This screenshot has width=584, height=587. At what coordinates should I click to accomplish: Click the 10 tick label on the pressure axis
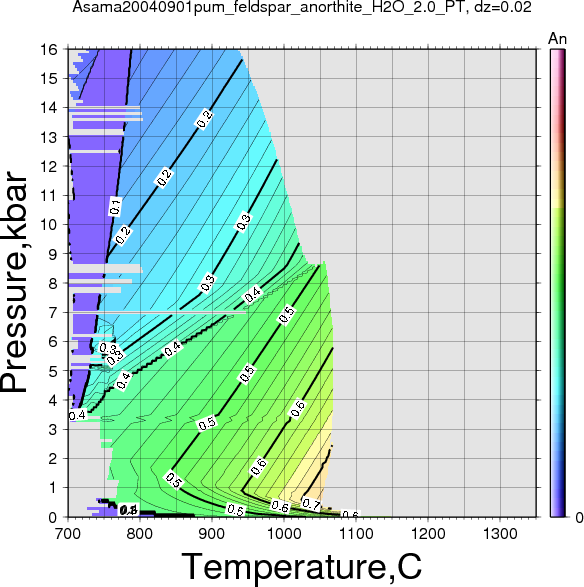click(49, 225)
